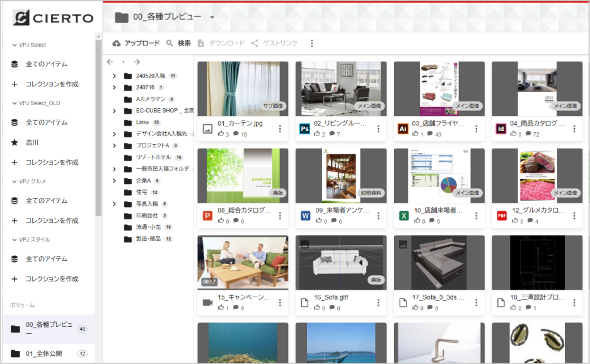
Task: Click the back arrow in folder tree
Action: tap(110, 62)
